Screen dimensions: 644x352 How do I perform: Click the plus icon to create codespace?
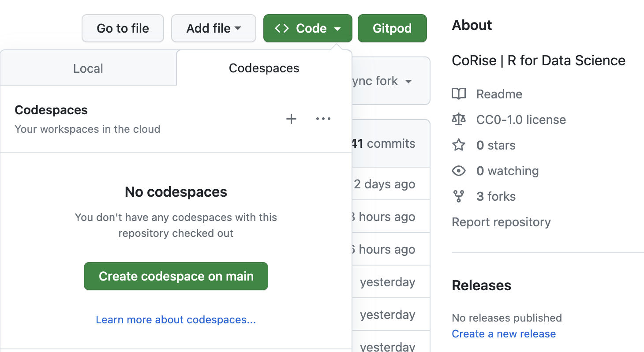[x=291, y=119]
